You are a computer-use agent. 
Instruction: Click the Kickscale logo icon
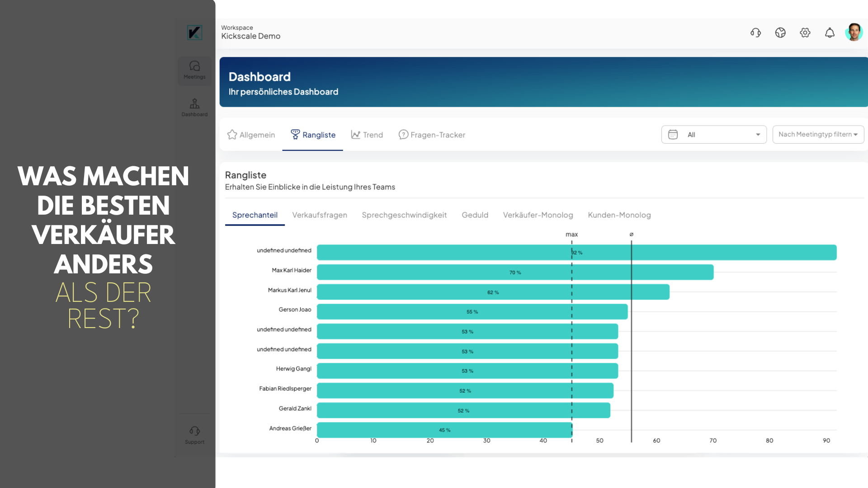(x=194, y=33)
